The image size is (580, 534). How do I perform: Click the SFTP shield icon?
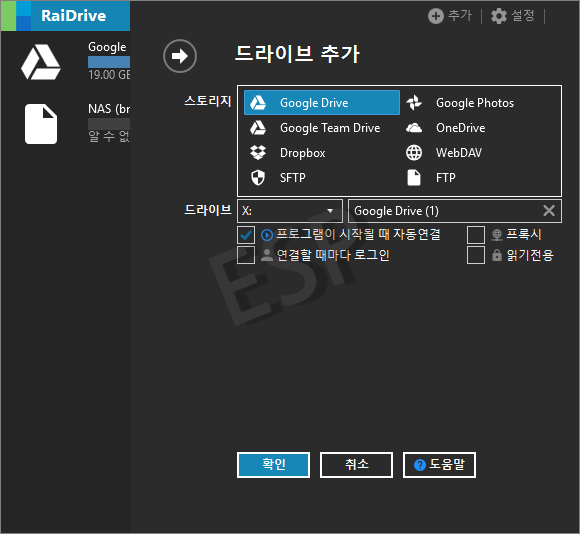[x=258, y=178]
